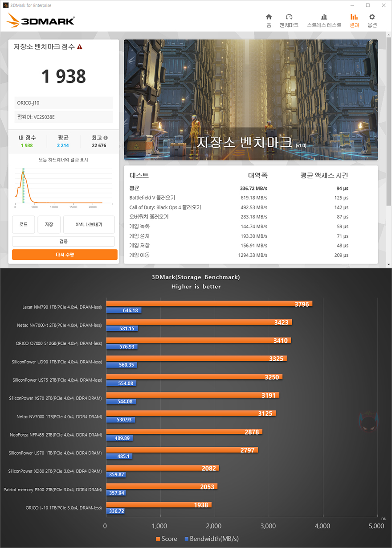Click the 저장 button
The width and height of the screenshot is (392, 548).
(x=49, y=224)
